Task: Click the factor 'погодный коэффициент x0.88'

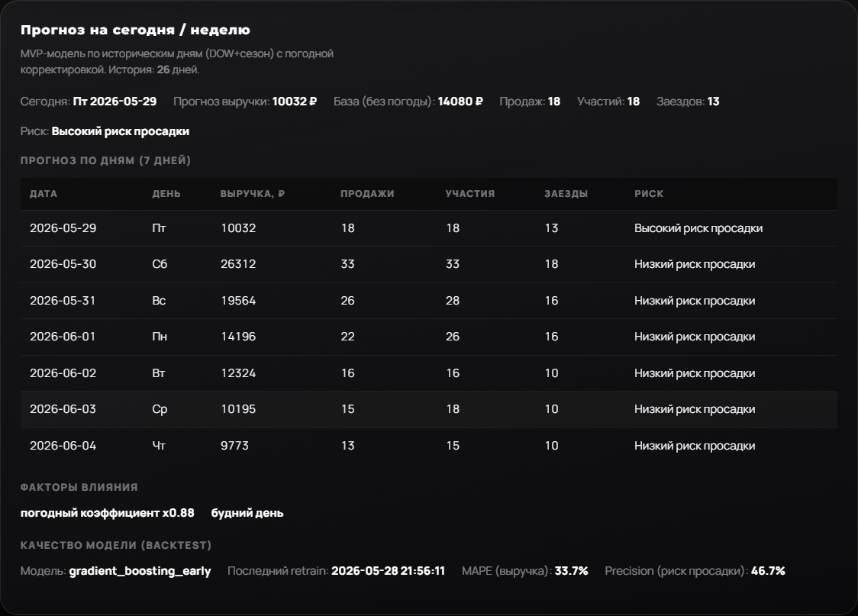Action: point(107,513)
